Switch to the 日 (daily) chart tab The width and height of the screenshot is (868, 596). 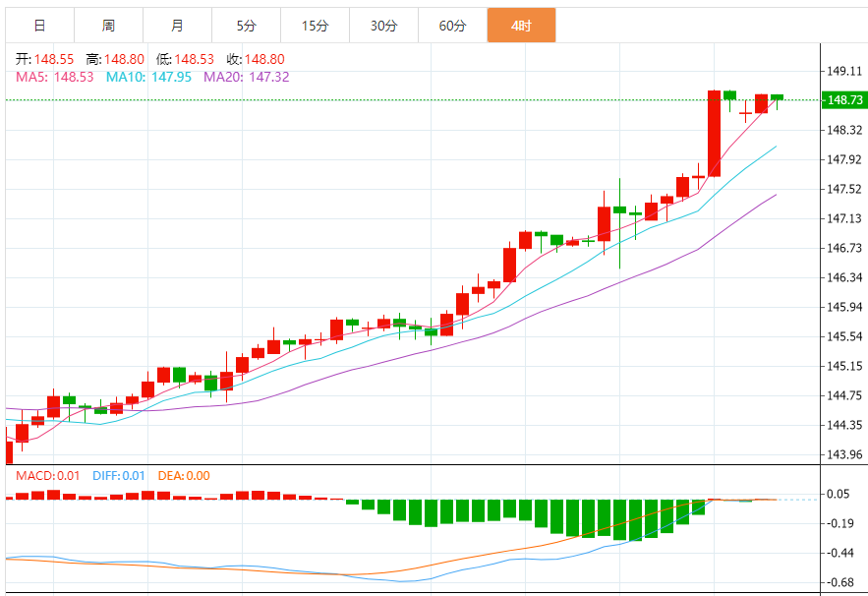coord(39,26)
